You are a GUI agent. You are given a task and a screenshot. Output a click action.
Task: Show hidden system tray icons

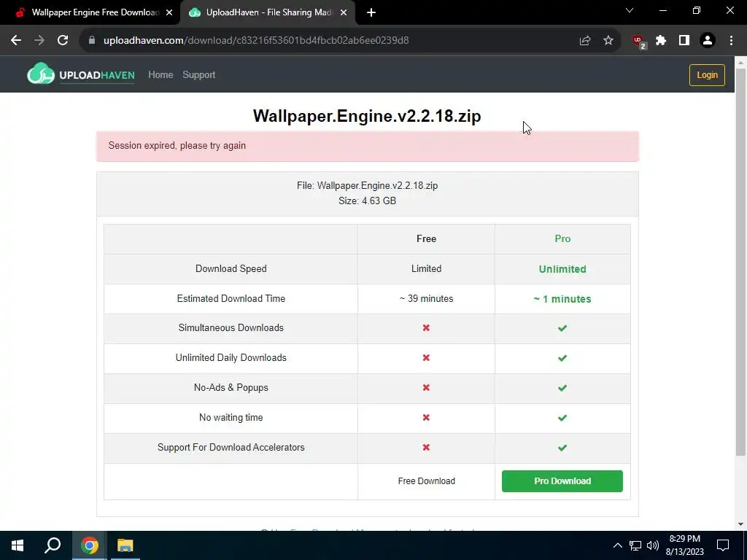pos(617,545)
